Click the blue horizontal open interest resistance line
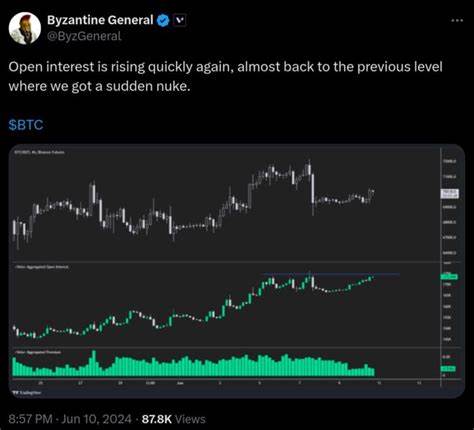The image size is (474, 430). tap(331, 274)
